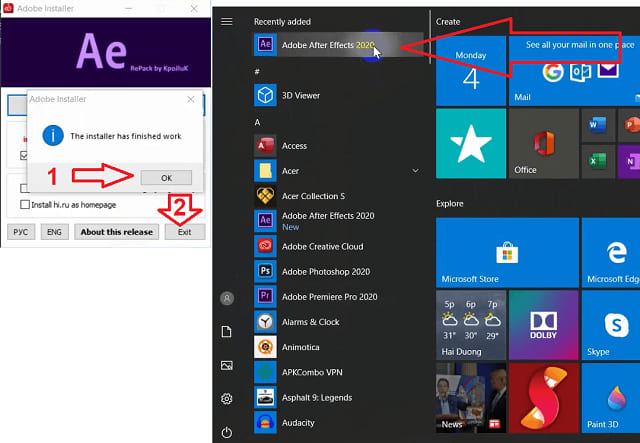Click the Acer folder icon
The width and height of the screenshot is (640, 443).
click(265, 171)
